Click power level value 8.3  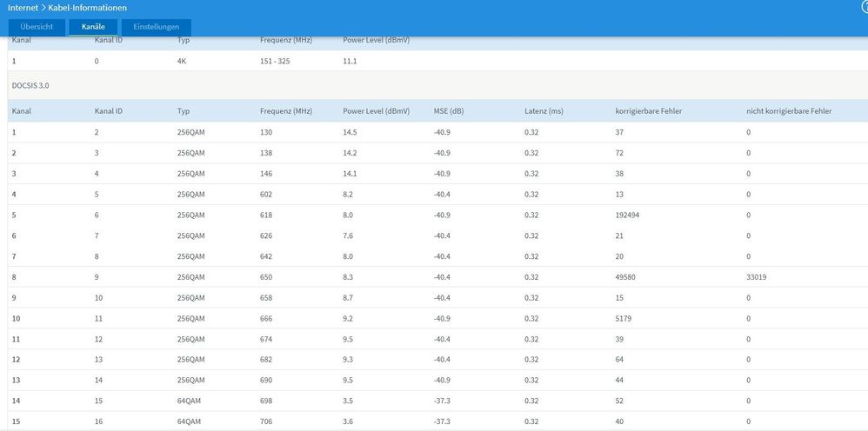click(x=348, y=277)
